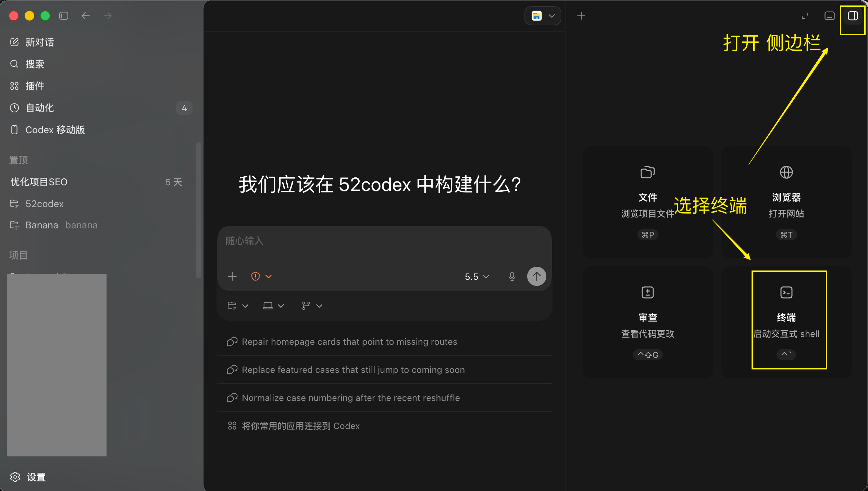Select suggestion Replace featured cases

(x=384, y=370)
